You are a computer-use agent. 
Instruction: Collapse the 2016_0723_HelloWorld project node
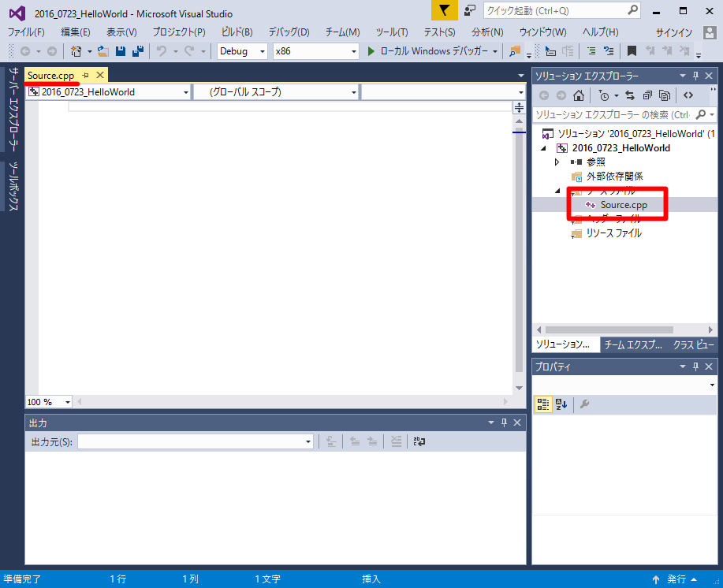[544, 148]
